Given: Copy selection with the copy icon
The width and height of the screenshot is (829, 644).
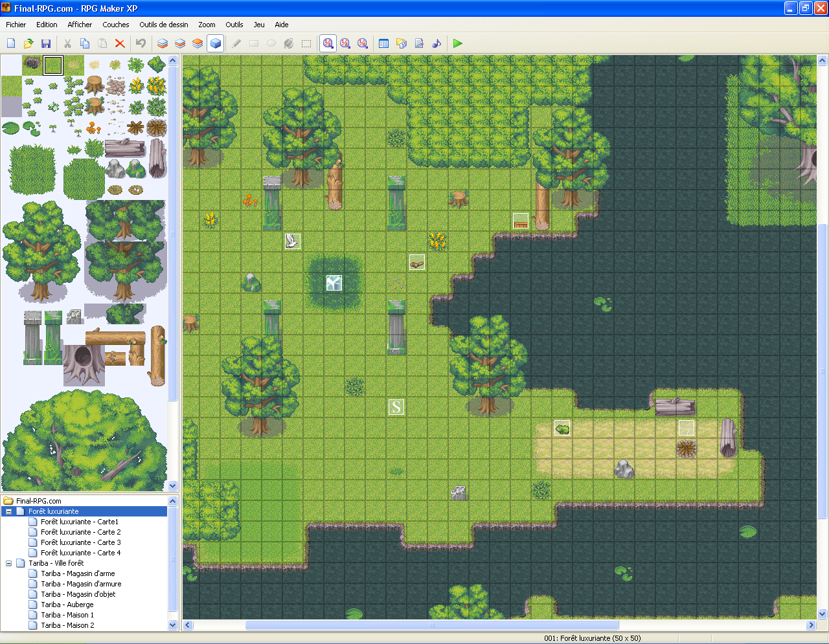Looking at the screenshot, I should pos(85,43).
